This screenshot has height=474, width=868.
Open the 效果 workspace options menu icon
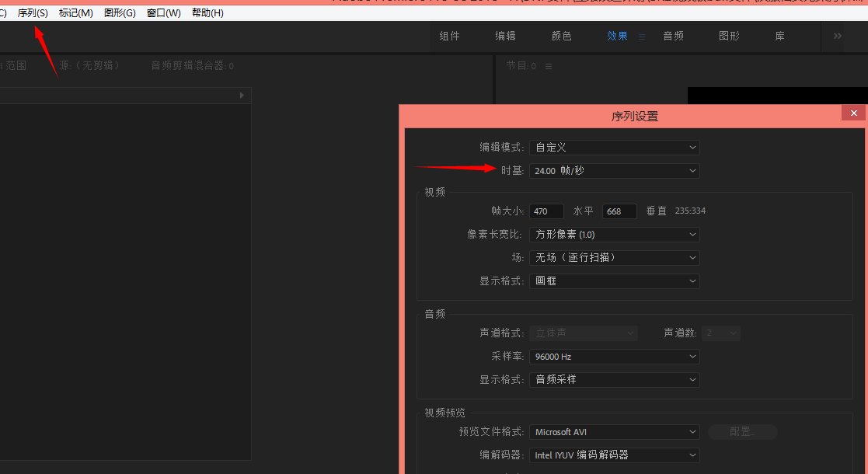coord(642,37)
